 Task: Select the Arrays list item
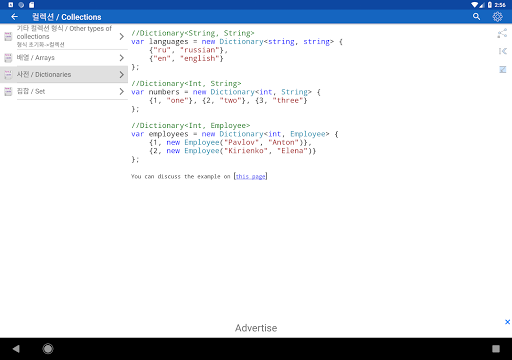[x=64, y=58]
